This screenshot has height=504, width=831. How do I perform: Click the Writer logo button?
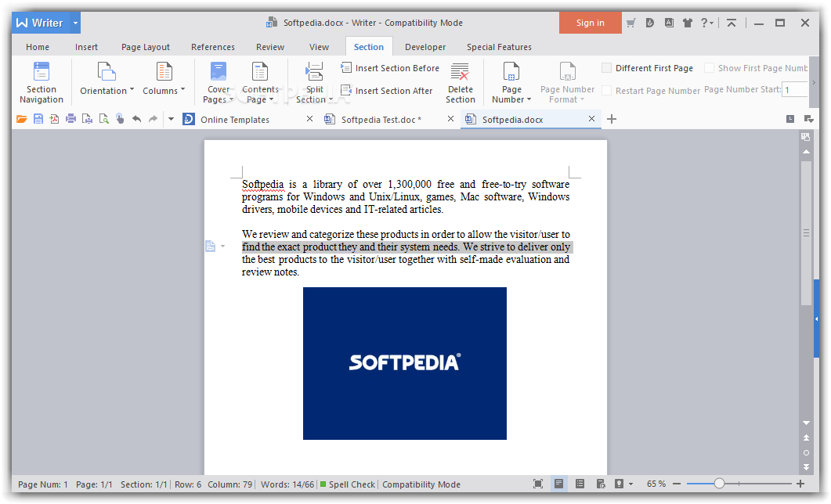[40, 23]
